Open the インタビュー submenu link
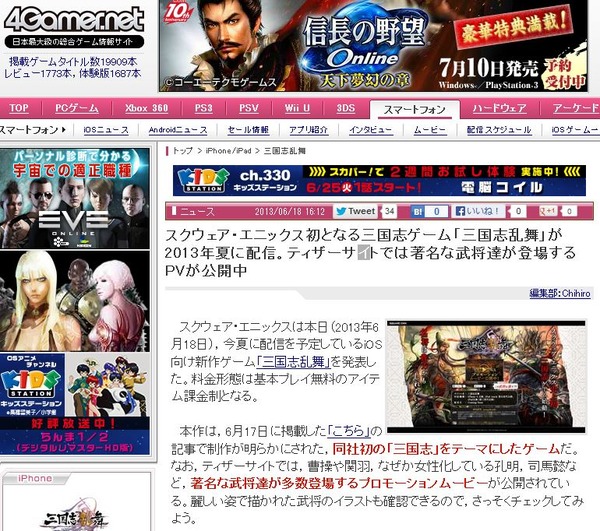Image resolution: width=600 pixels, height=531 pixels. [x=370, y=130]
